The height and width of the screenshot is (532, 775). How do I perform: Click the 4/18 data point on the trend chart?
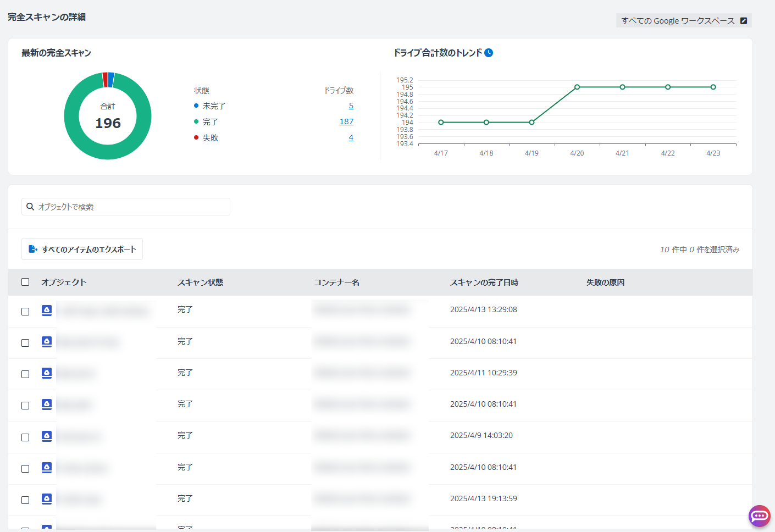click(486, 122)
